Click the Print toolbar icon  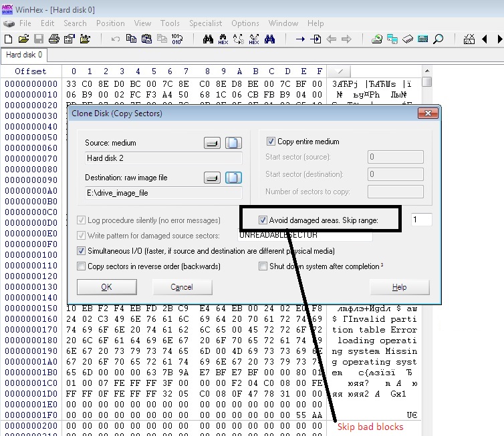(53, 39)
